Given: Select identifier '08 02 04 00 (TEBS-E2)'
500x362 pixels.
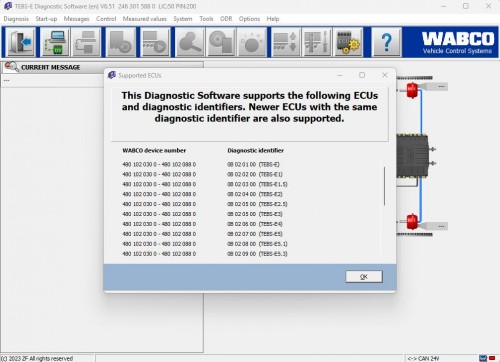Looking at the screenshot, I should coord(255,194).
